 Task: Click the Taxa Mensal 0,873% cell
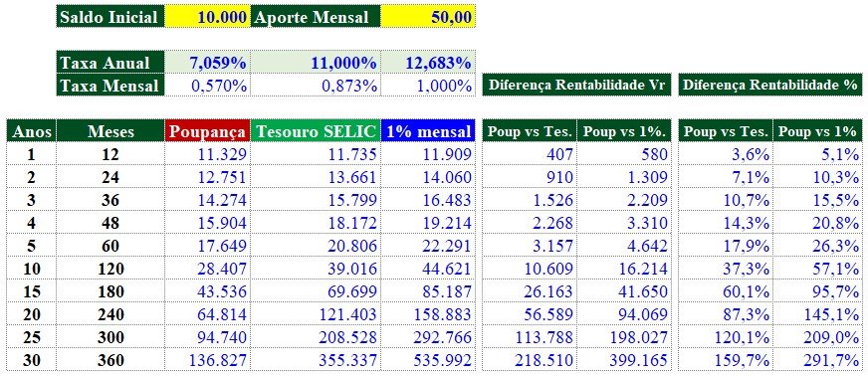point(316,86)
